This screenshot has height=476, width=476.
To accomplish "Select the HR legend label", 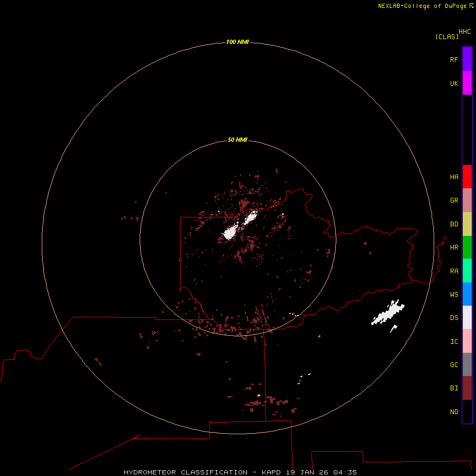I will pyautogui.click(x=454, y=248).
